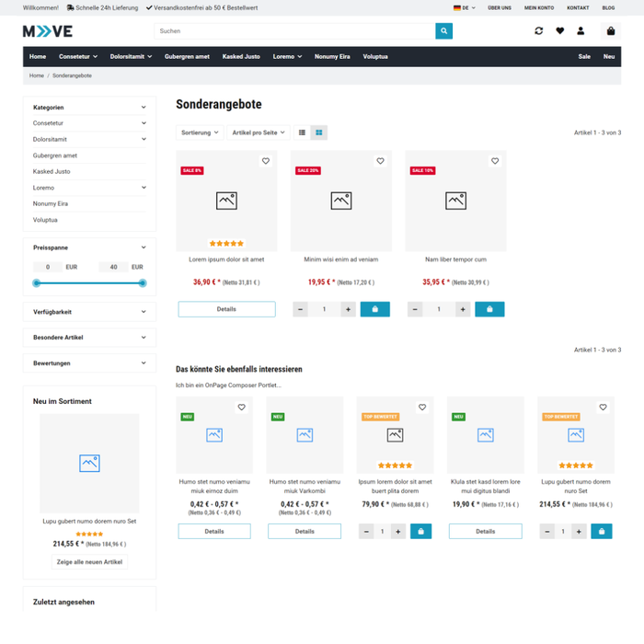
Task: Click the Suchen search input field
Action: [294, 31]
